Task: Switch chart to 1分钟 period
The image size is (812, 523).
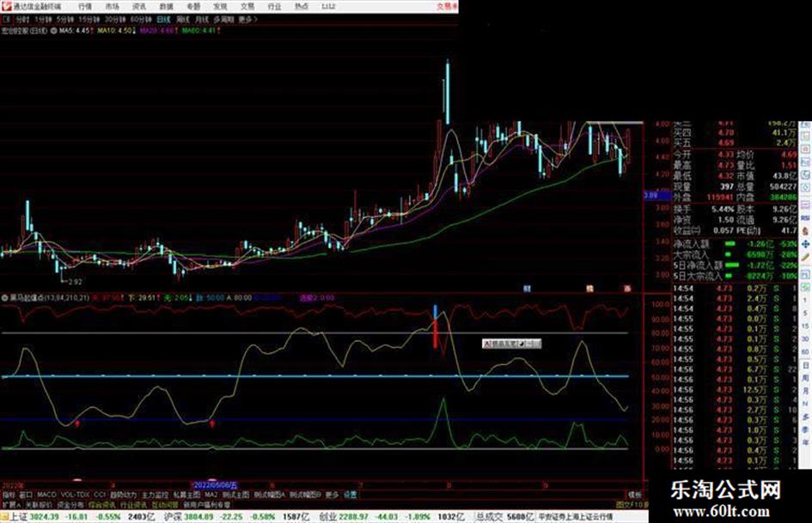Action: [x=43, y=19]
